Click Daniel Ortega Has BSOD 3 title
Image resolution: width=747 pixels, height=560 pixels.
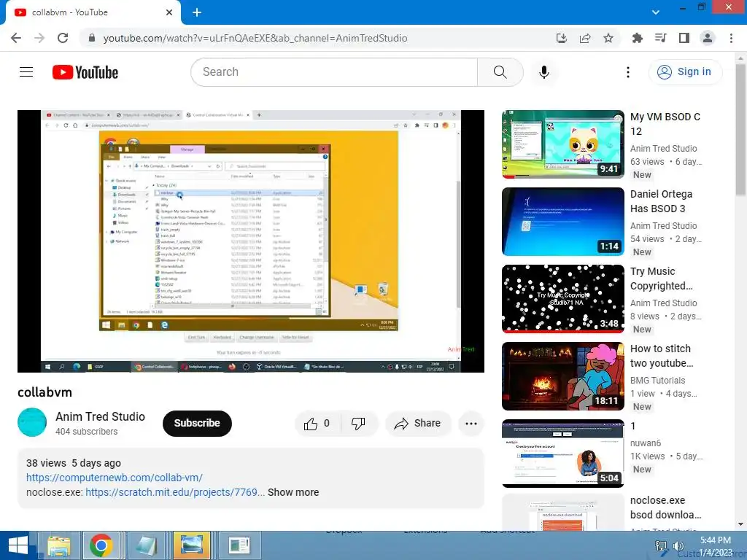(661, 201)
